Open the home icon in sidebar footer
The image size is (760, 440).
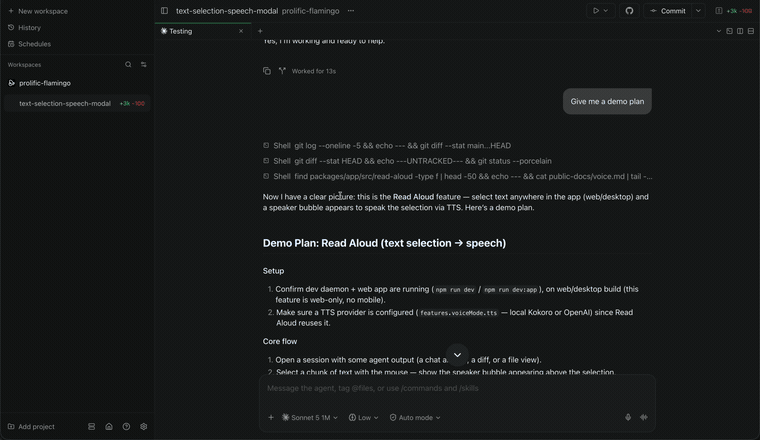(109, 426)
